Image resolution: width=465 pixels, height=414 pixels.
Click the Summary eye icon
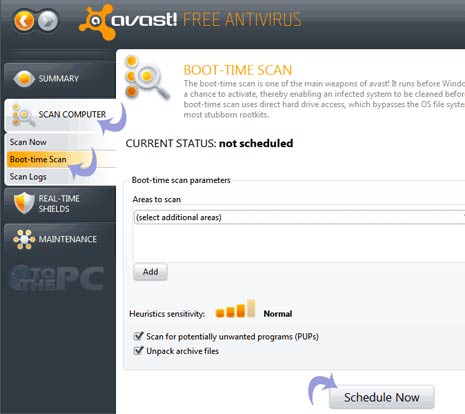point(24,79)
